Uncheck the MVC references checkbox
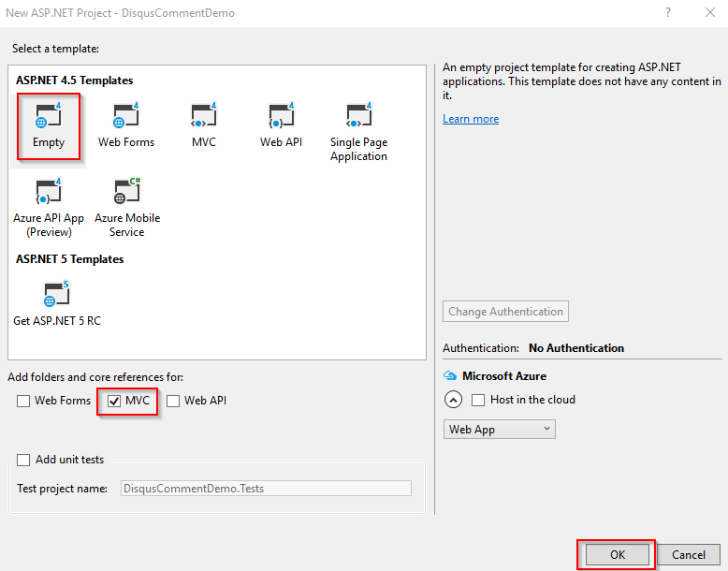 click(114, 401)
